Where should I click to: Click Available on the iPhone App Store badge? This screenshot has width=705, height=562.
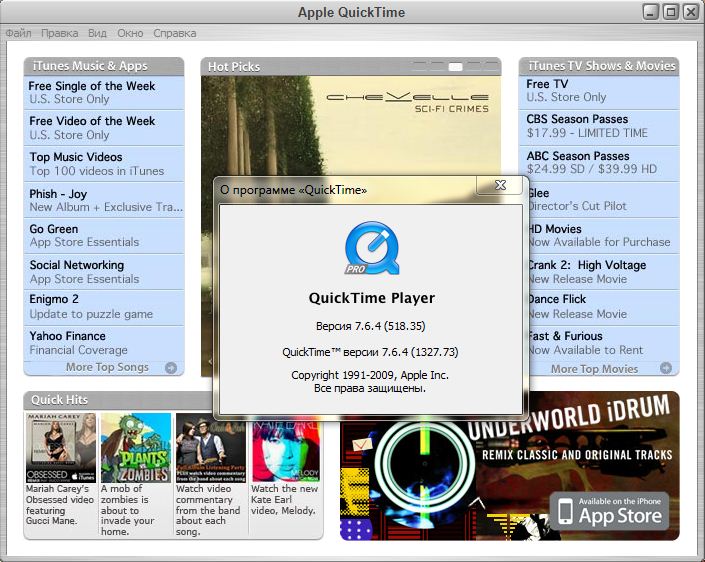[x=609, y=511]
